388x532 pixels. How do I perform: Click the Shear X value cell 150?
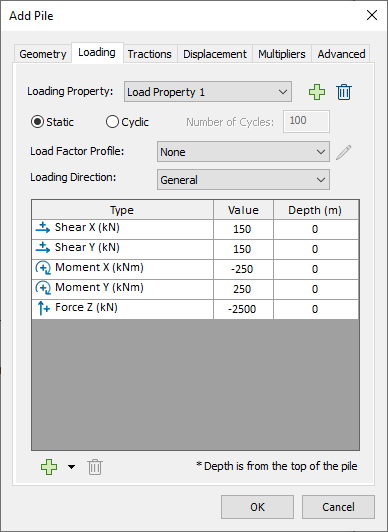[243, 229]
